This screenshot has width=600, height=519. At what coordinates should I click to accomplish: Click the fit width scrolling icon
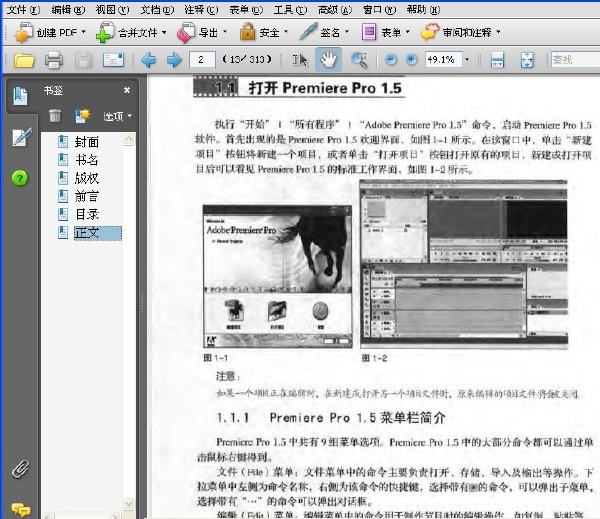coord(497,60)
